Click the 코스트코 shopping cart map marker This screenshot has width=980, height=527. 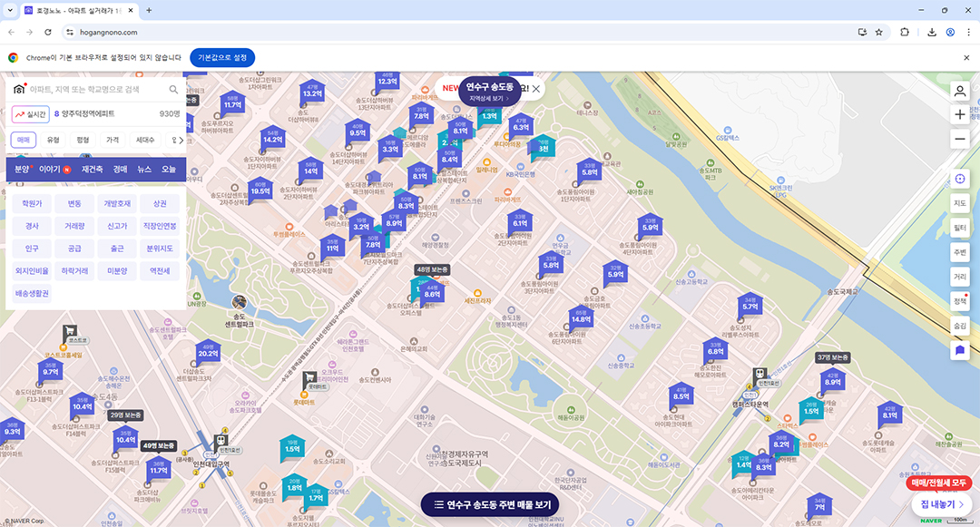click(70, 331)
